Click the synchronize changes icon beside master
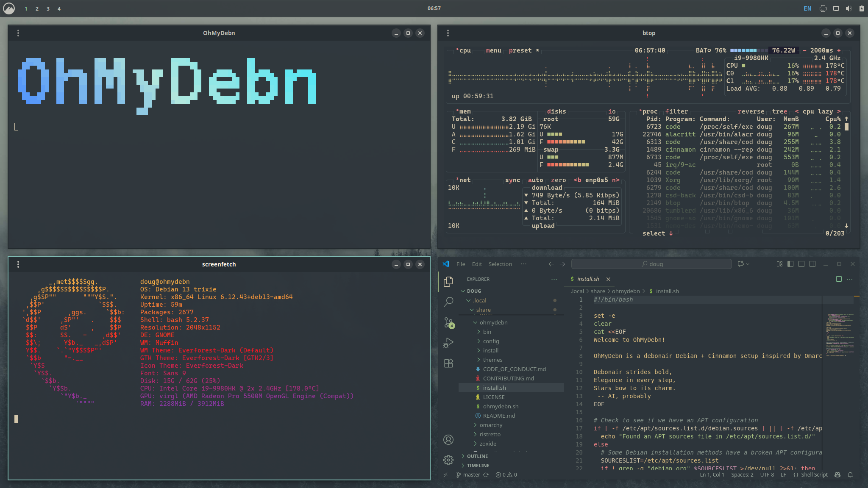 pyautogui.click(x=486, y=475)
